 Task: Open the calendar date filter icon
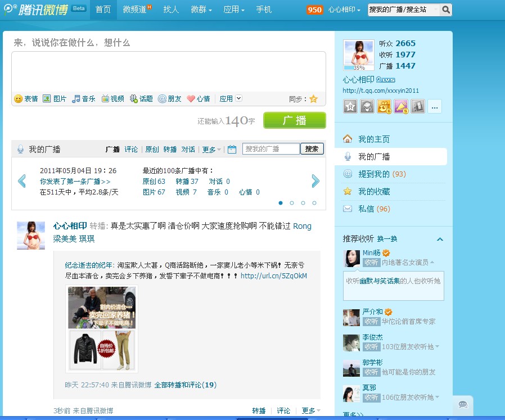pos(232,149)
